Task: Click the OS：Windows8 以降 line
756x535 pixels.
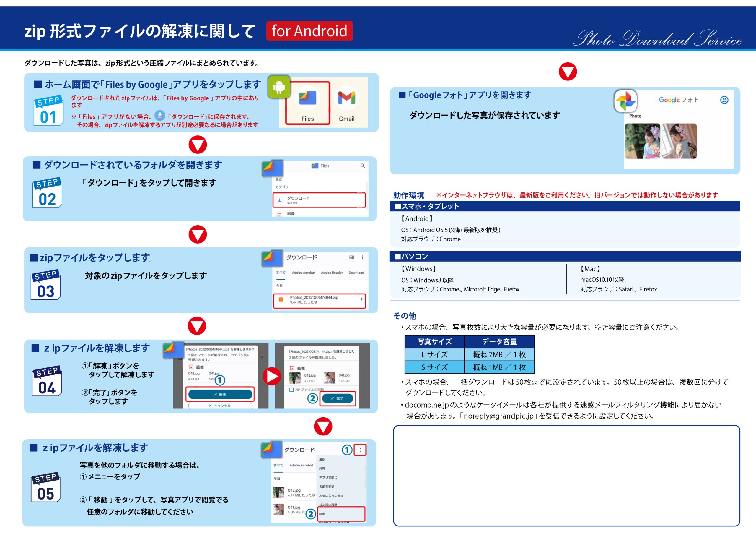Action: [427, 280]
